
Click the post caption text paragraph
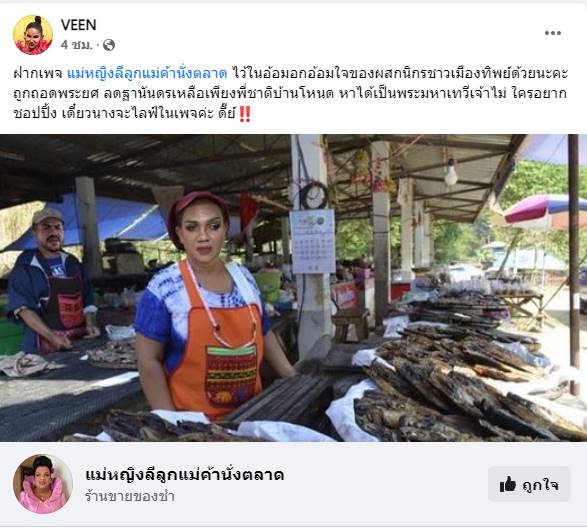coord(290,93)
